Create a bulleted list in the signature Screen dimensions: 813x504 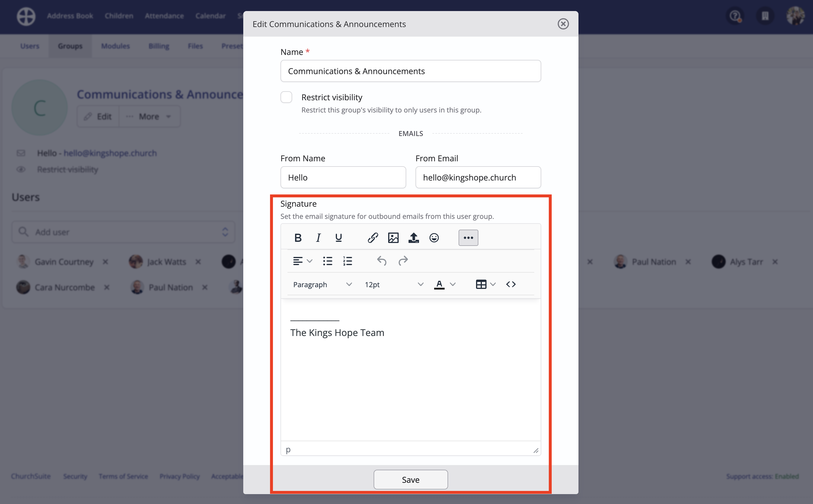point(328,261)
